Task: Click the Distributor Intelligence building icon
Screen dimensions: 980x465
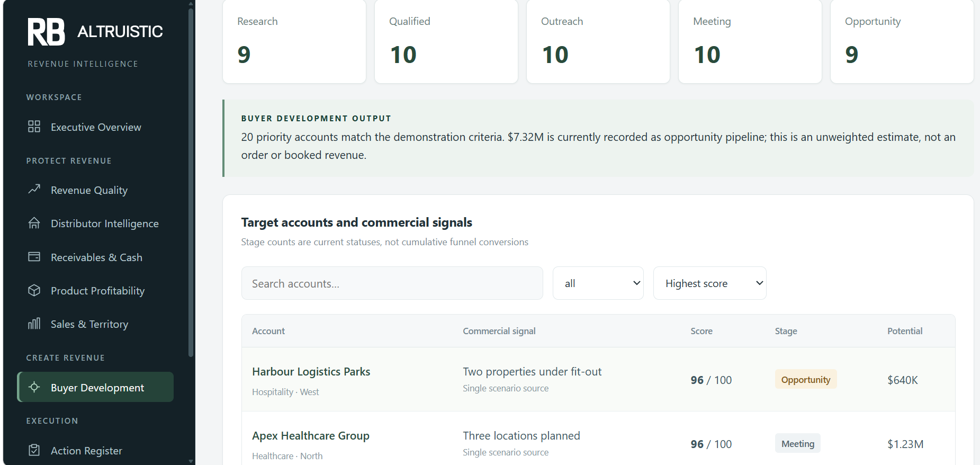Action: (34, 223)
